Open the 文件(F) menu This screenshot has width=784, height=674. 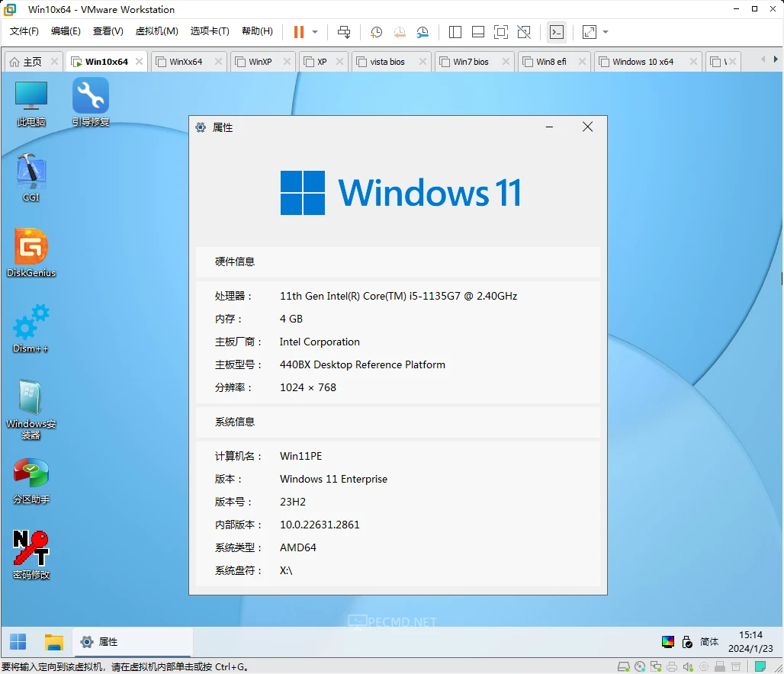coord(24,31)
